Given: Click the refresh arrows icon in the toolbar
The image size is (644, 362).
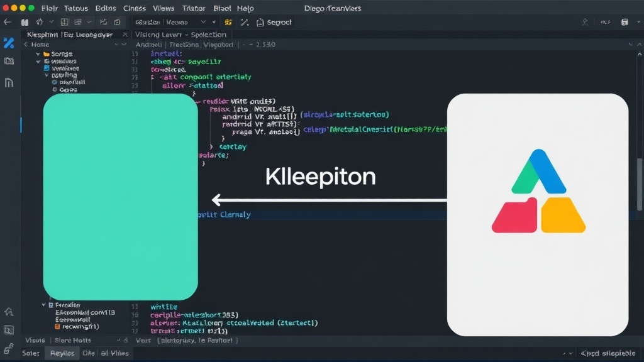Looking at the screenshot, I should (x=104, y=22).
